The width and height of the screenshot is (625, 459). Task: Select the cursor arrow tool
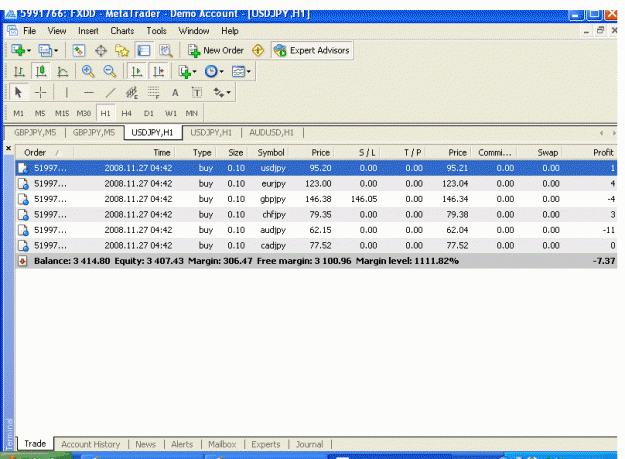(18, 93)
